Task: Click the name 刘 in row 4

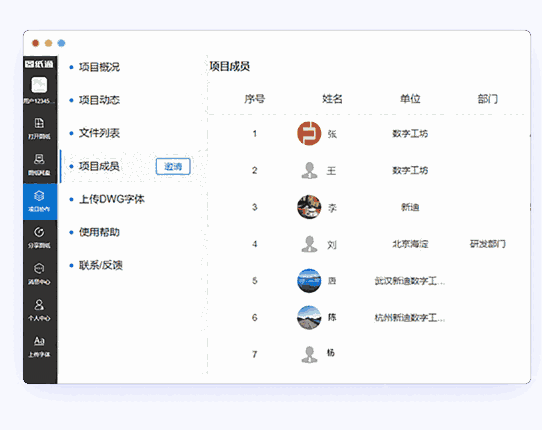Action: (x=332, y=245)
